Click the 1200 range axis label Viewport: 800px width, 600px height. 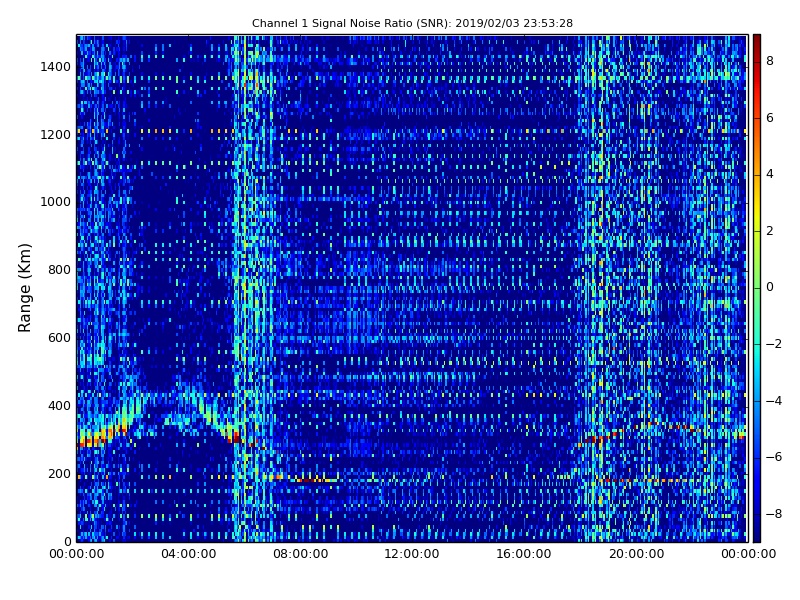(56, 135)
